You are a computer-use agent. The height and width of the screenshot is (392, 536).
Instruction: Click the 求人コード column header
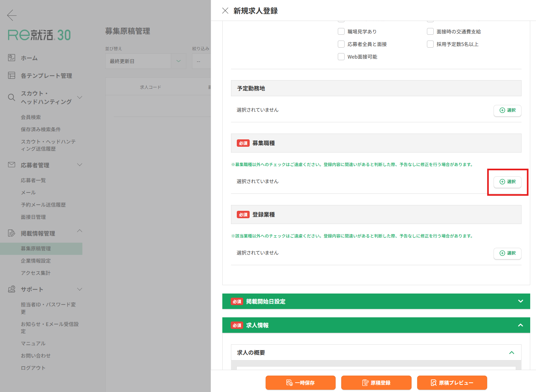(150, 87)
